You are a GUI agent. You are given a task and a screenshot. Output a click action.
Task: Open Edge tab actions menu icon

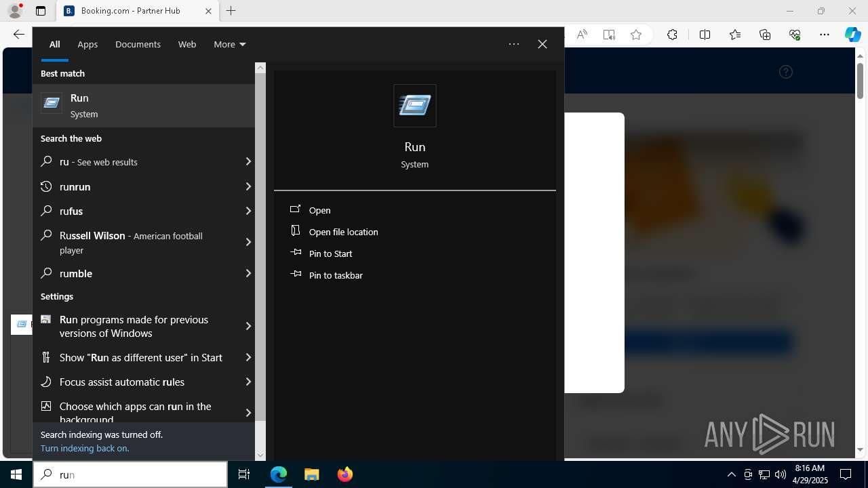point(41,11)
